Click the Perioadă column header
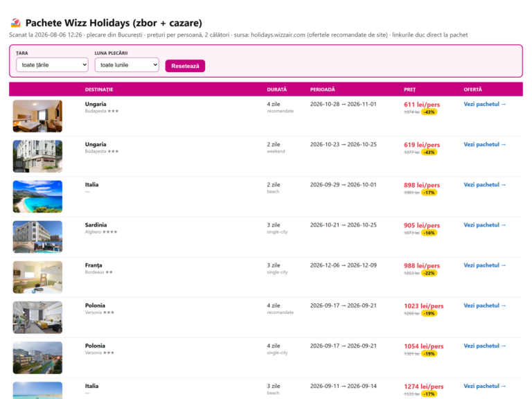Image resolution: width=532 pixels, height=399 pixels. 323,89
